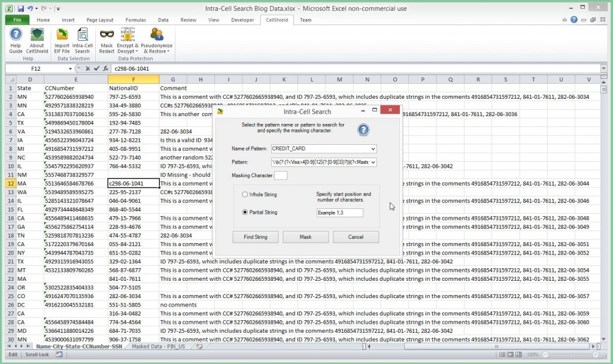The height and width of the screenshot is (364, 613).
Task: Go to first sheet navigation arrow
Action: (10, 347)
